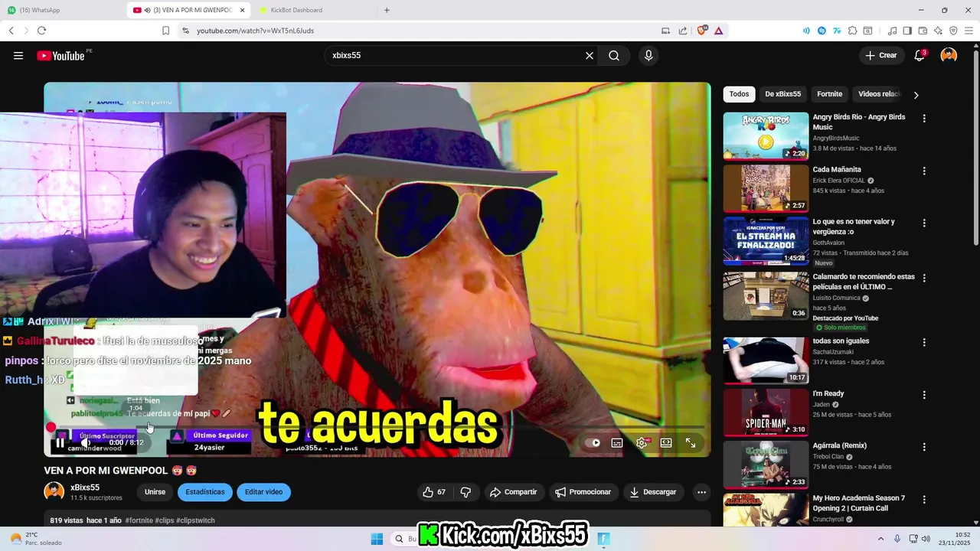
Task: Open the YouTube notifications bell
Action: click(920, 55)
